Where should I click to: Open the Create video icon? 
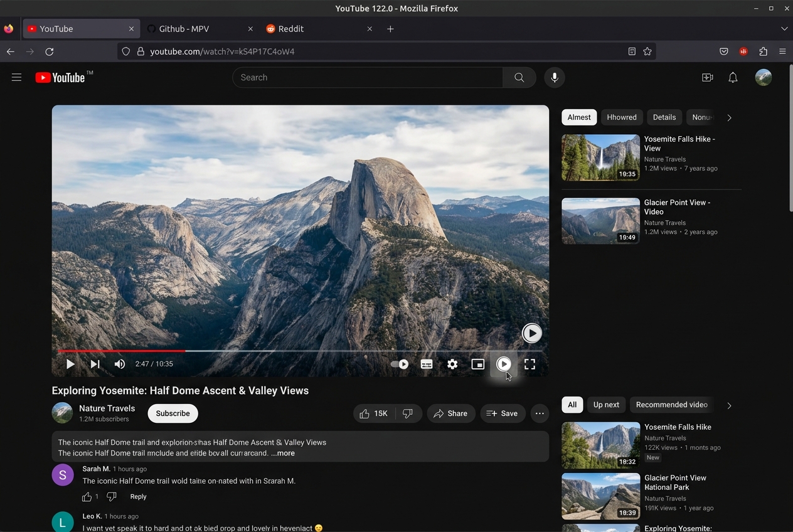pos(707,77)
